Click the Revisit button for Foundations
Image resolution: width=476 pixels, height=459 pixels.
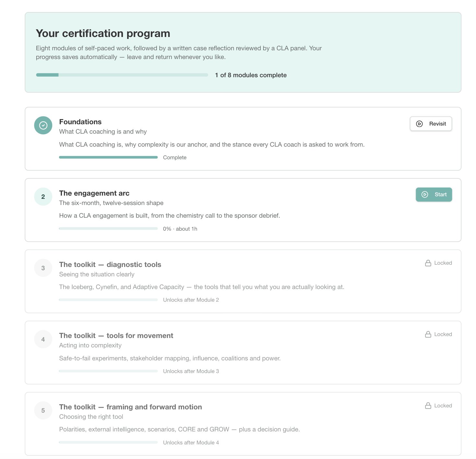pos(431,124)
